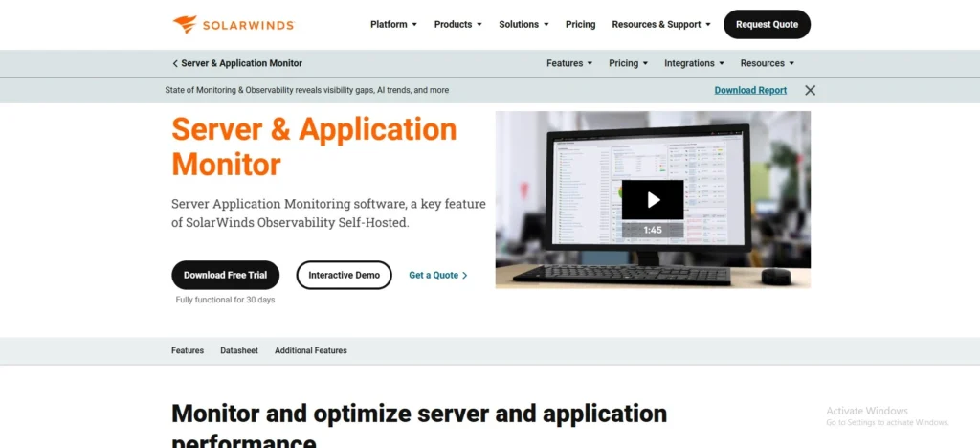Jump to the Features section tab

188,350
